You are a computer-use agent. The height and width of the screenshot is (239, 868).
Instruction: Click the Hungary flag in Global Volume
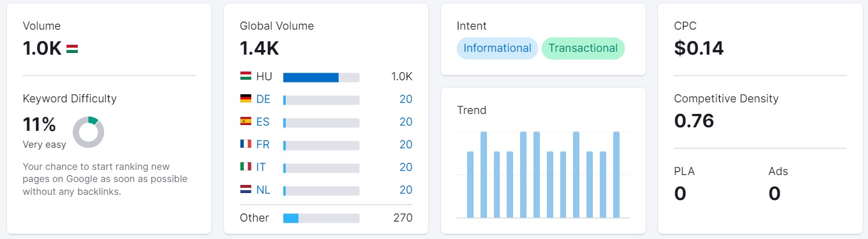[246, 76]
